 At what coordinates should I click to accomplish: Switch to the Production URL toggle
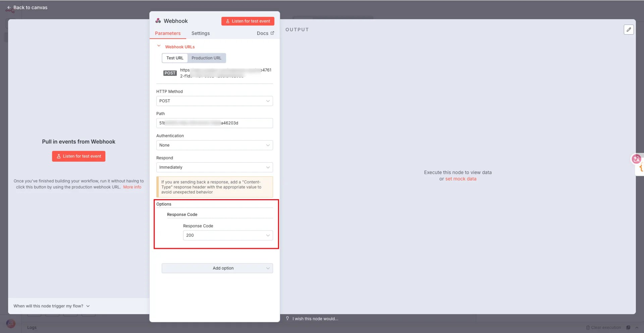tap(206, 58)
